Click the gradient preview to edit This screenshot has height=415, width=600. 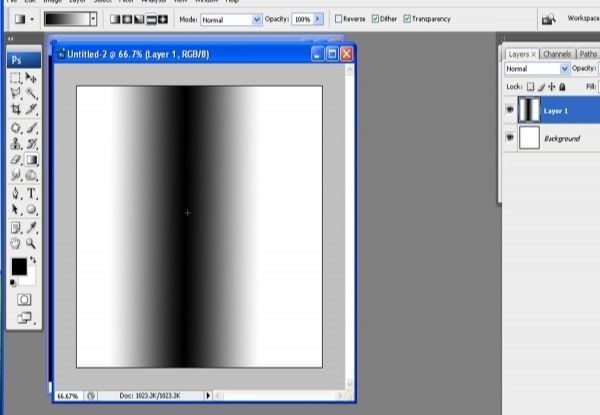click(67, 19)
